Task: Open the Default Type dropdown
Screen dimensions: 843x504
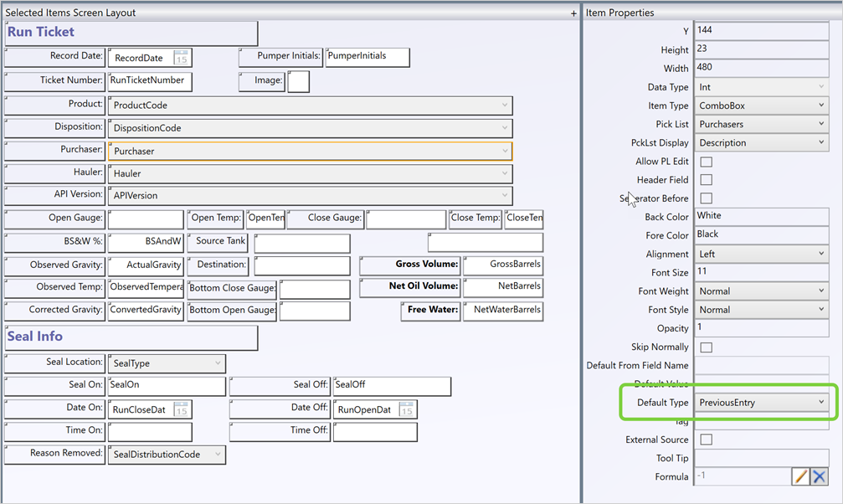Action: pyautogui.click(x=761, y=403)
